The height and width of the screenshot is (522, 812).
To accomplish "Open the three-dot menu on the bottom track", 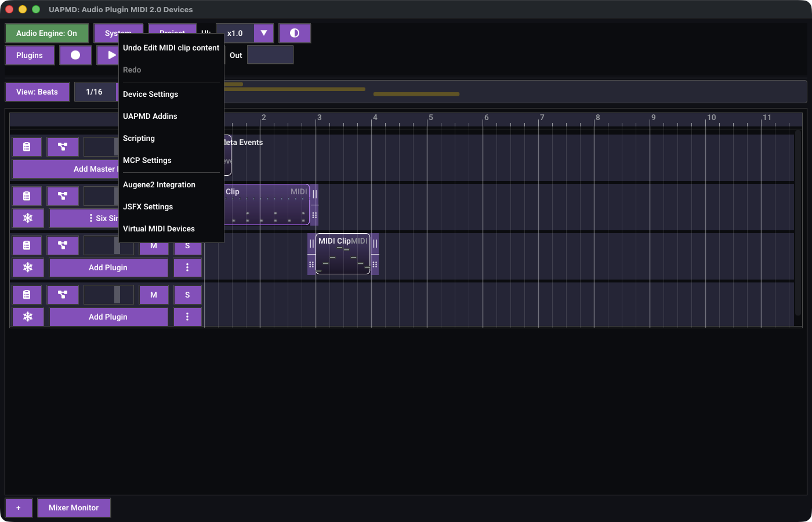I will (187, 317).
